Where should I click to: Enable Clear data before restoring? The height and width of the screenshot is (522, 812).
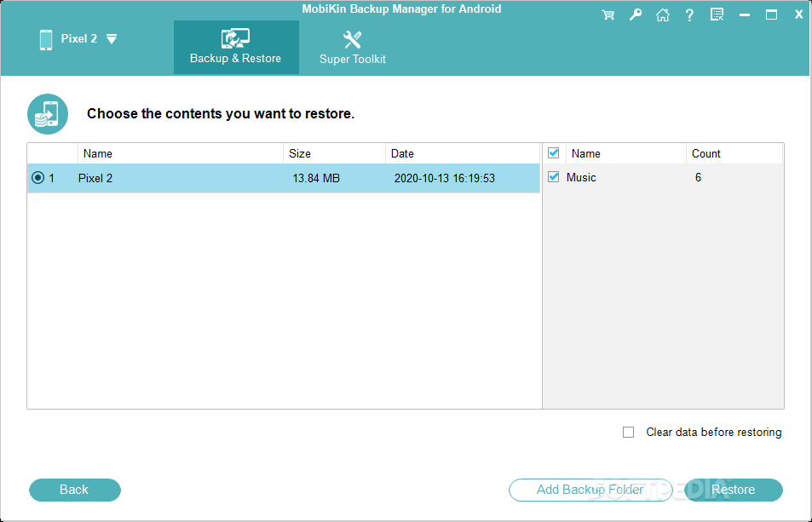[628, 432]
